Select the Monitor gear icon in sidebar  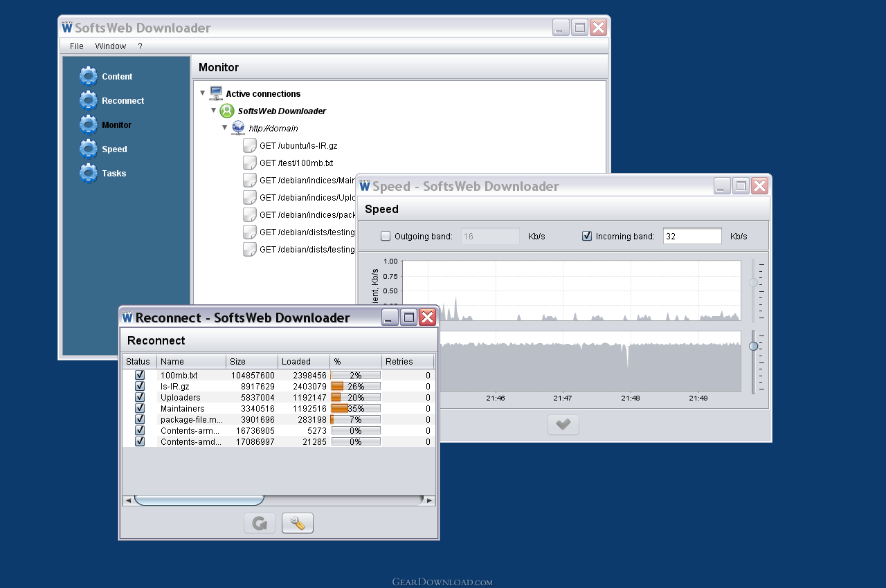[89, 125]
